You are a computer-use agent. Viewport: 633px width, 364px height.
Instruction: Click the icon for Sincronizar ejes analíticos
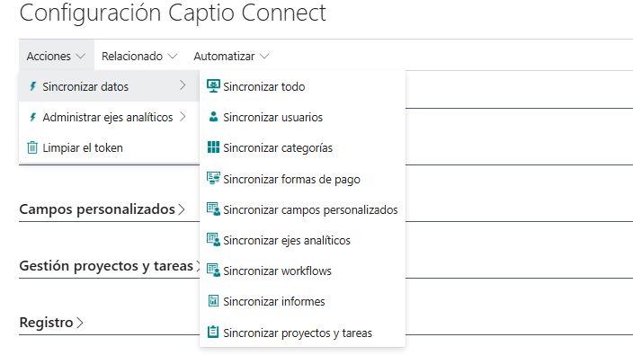[x=213, y=240]
